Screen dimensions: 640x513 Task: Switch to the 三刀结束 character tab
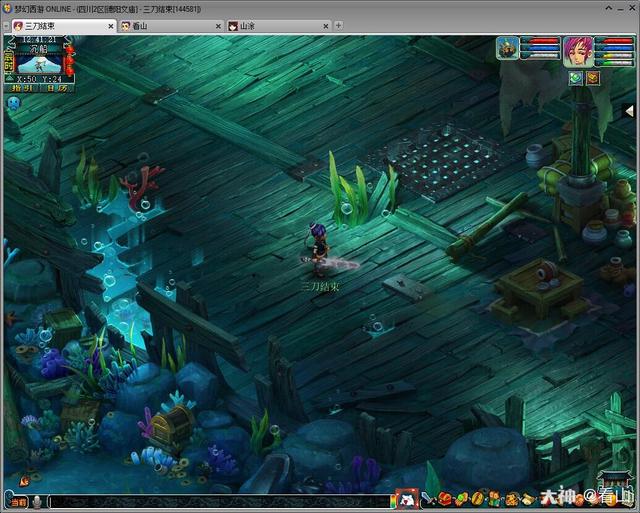[63, 26]
